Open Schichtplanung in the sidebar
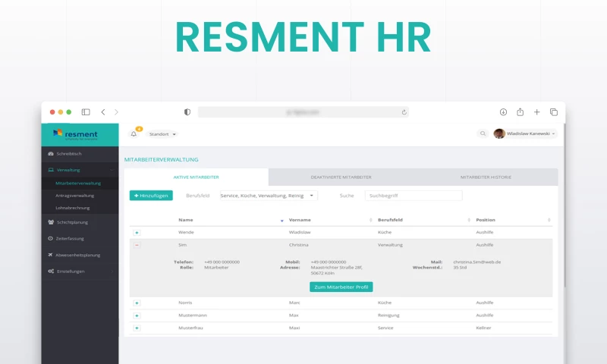Screen dimensions: 607x364 80,222
